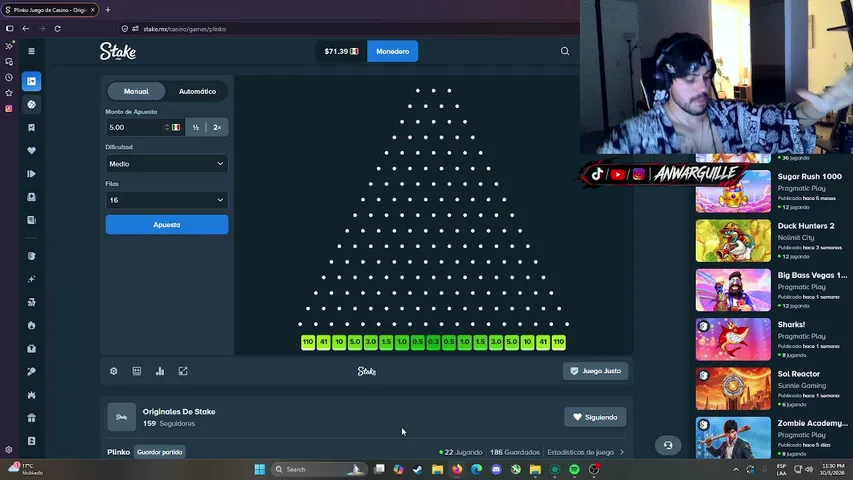Open game settings gear below Plinko board

tap(114, 371)
